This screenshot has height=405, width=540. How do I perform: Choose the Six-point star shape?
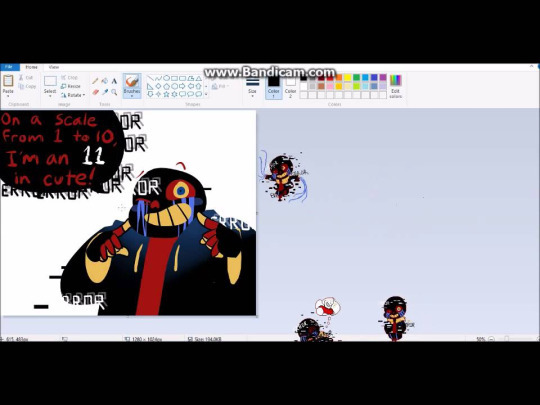point(175,94)
